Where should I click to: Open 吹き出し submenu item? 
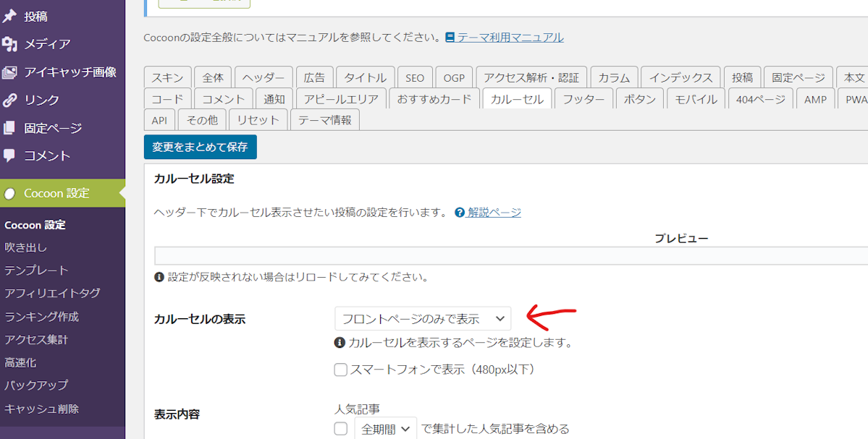click(x=25, y=247)
